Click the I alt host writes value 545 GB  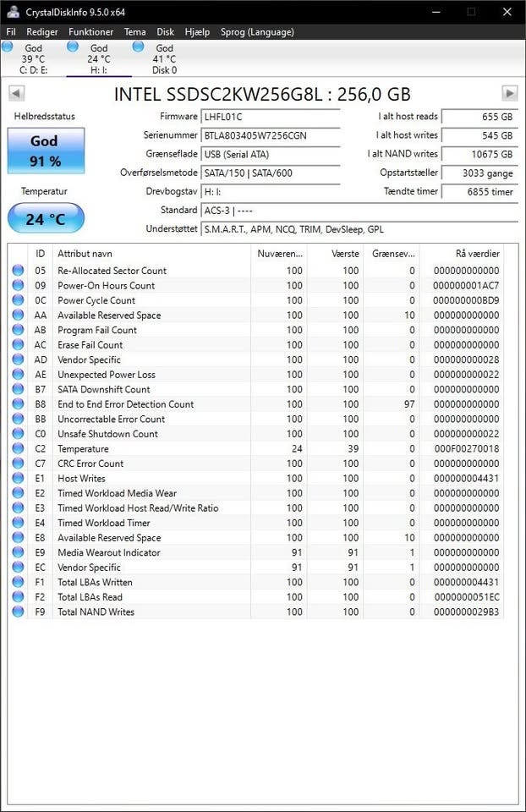tap(479, 135)
